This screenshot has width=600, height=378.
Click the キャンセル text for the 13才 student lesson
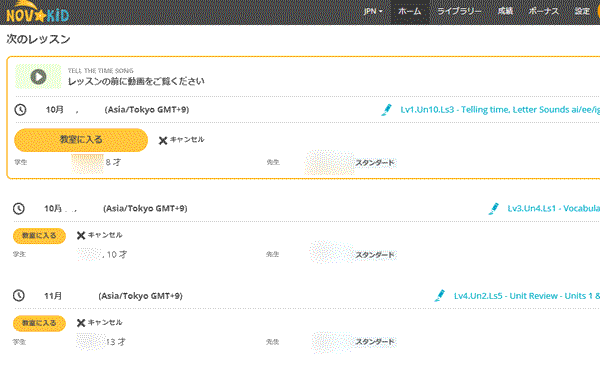point(105,323)
